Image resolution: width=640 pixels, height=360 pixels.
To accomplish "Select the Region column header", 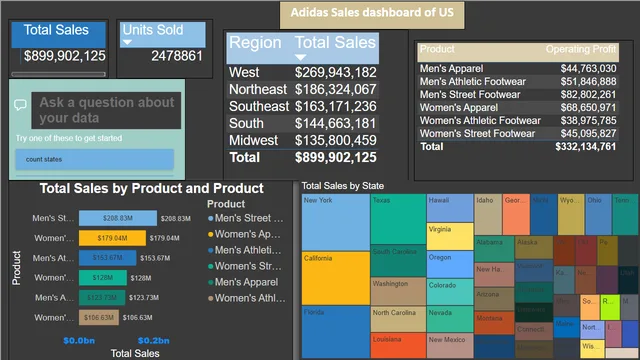I will point(255,42).
